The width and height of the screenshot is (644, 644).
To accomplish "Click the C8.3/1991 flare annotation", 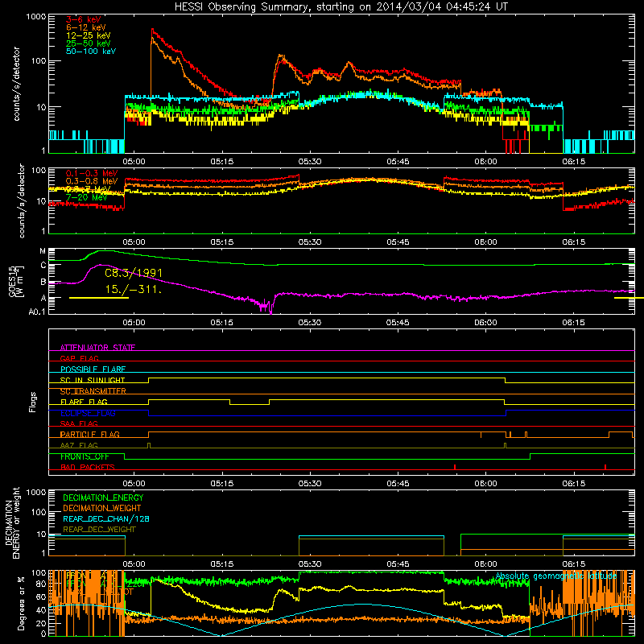I will tap(134, 273).
